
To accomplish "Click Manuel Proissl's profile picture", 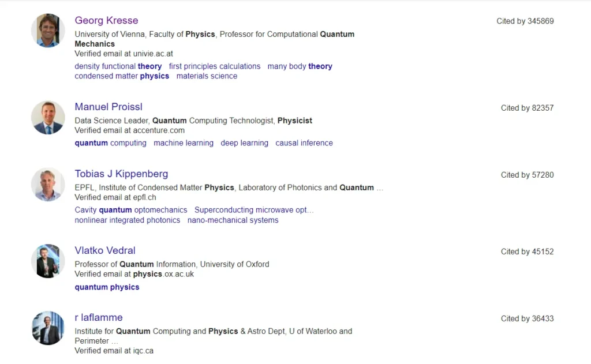I will [x=48, y=118].
